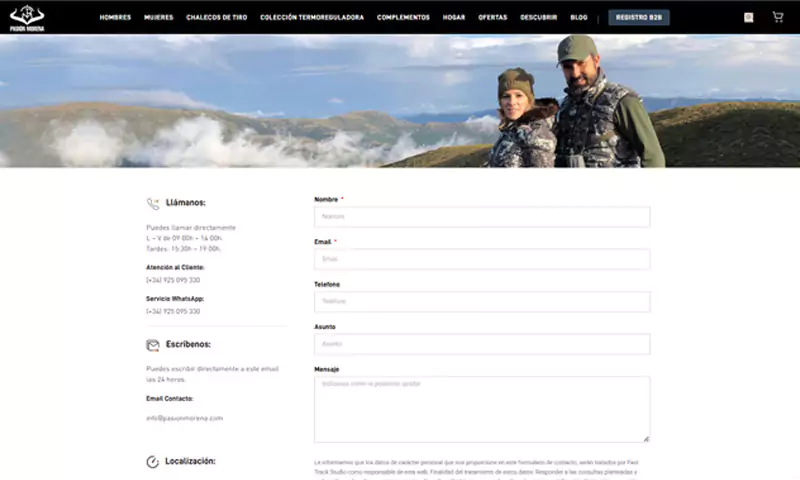The height and width of the screenshot is (480, 800).
Task: Open the DESCUBRIR menu
Action: [x=538, y=17]
